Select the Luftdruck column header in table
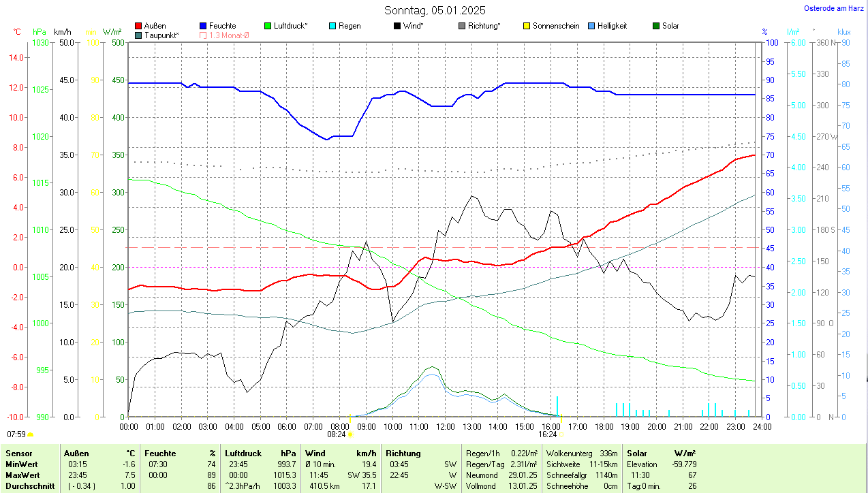868x493 pixels. tap(243, 453)
